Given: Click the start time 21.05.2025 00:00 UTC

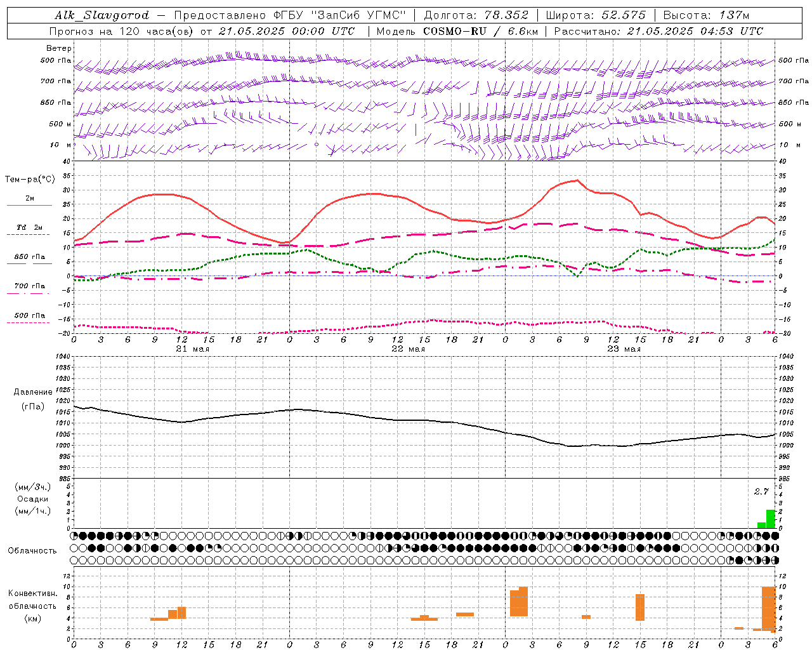Looking at the screenshot, I should click(x=286, y=31).
